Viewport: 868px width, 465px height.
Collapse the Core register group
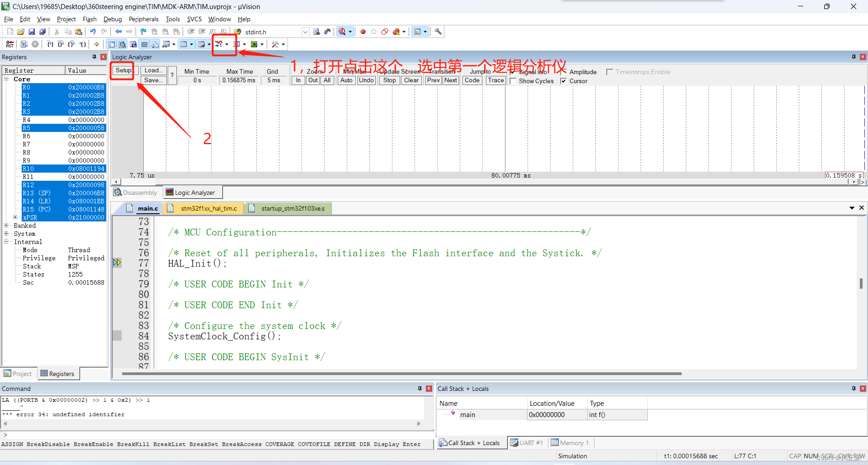point(7,79)
